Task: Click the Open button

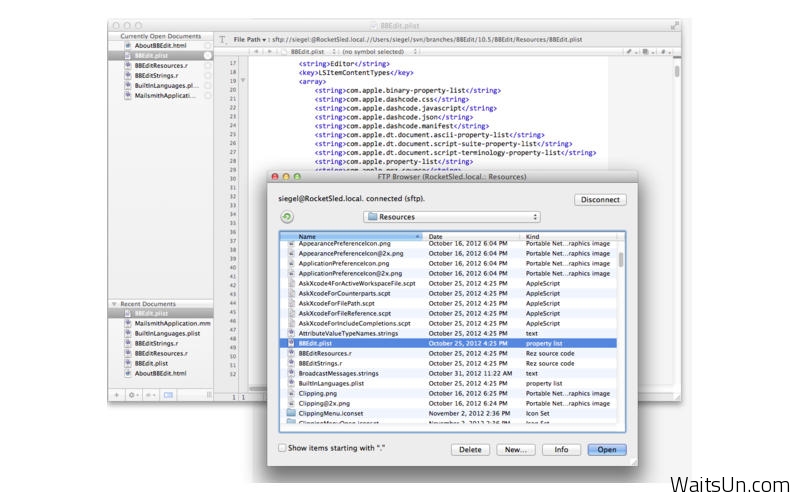Action: pyautogui.click(x=607, y=449)
